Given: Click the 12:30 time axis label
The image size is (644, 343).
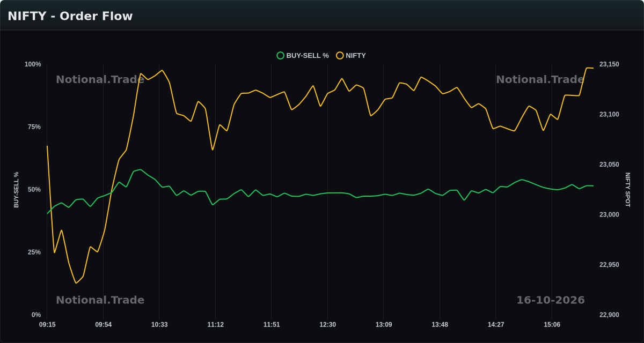Looking at the screenshot, I should (328, 325).
